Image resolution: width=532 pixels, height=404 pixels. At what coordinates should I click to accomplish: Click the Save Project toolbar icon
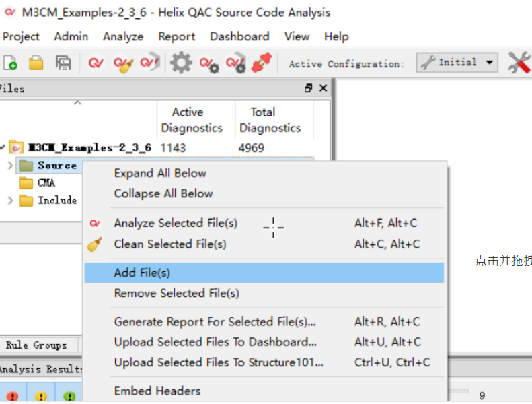[63, 63]
